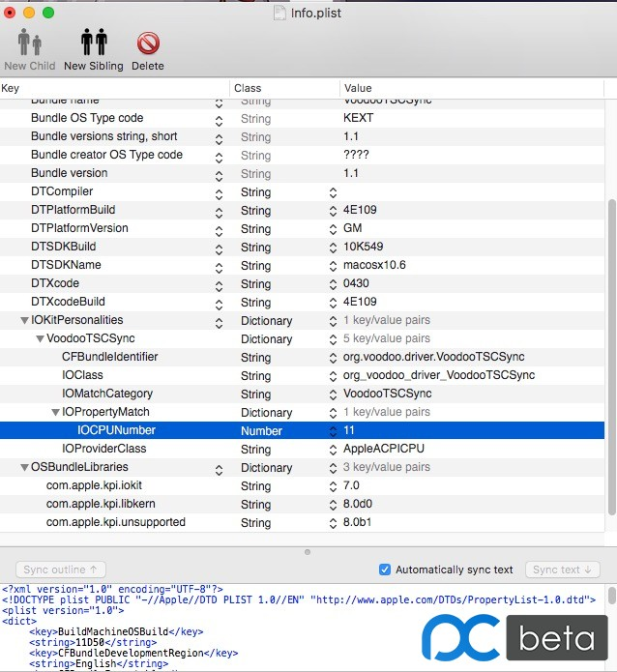This screenshot has width=617, height=672.
Task: Select Bundle versions string, short row
Action: tap(302, 136)
